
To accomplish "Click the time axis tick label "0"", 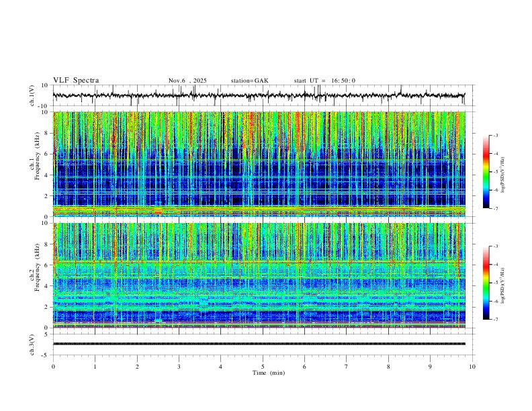I will tap(53, 367).
